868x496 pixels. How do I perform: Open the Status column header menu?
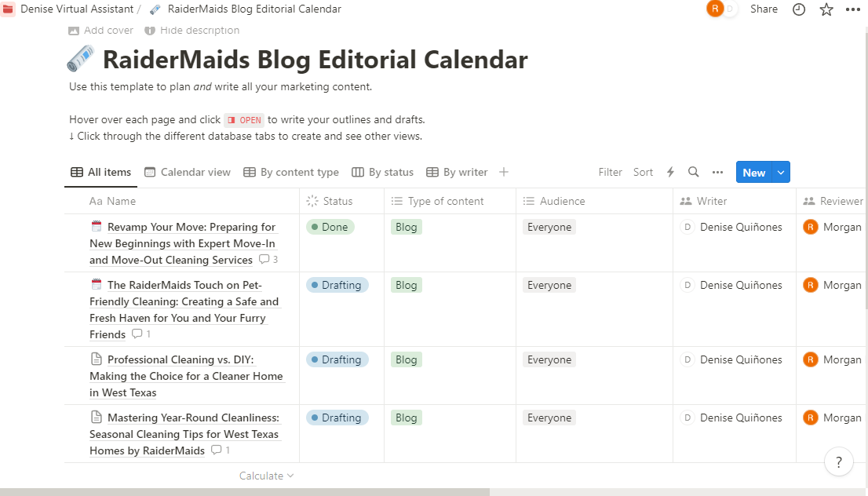(338, 201)
